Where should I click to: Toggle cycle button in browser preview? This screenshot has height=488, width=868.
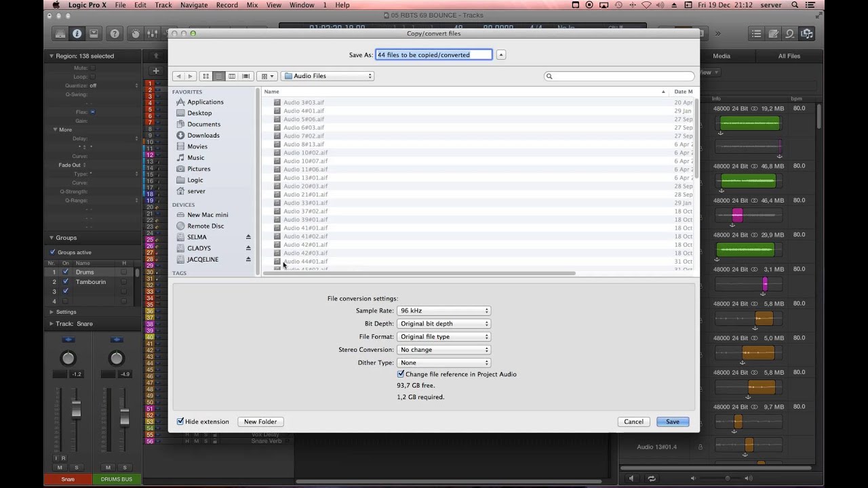tap(652, 478)
